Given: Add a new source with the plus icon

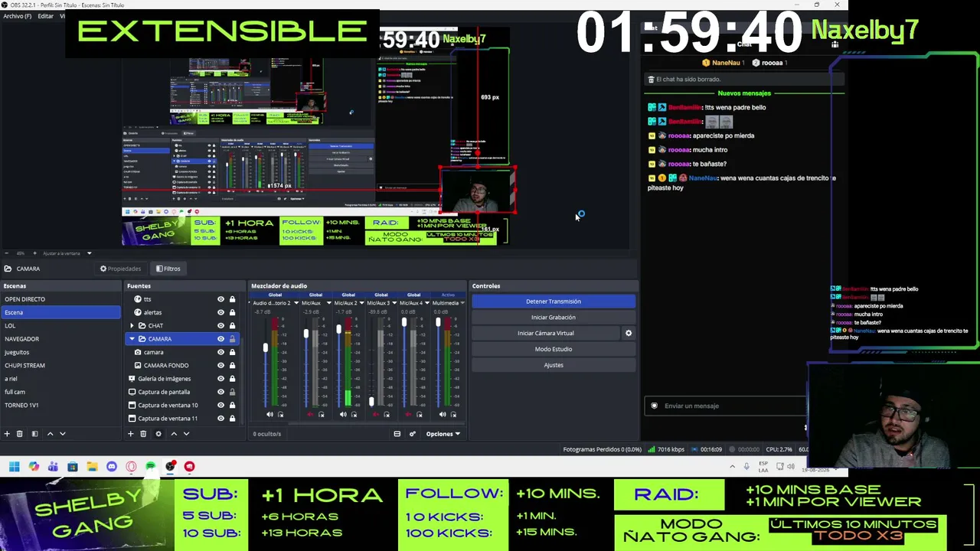Looking at the screenshot, I should tap(130, 434).
